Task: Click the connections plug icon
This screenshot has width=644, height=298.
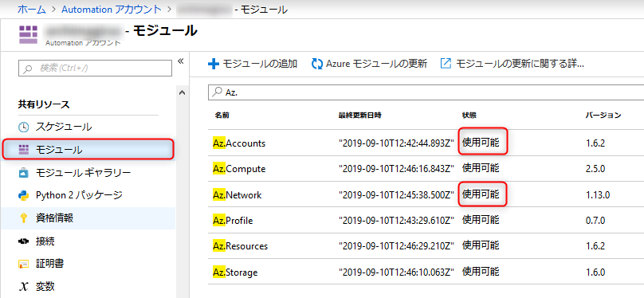Action: pos(24,241)
